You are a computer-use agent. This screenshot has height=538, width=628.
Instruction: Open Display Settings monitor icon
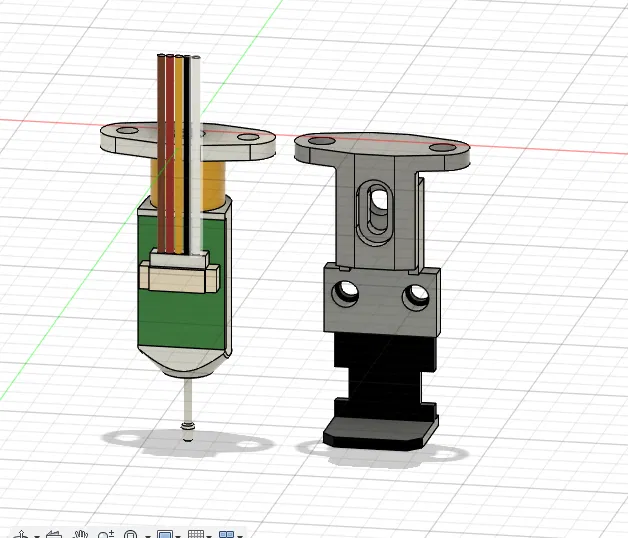point(165,534)
